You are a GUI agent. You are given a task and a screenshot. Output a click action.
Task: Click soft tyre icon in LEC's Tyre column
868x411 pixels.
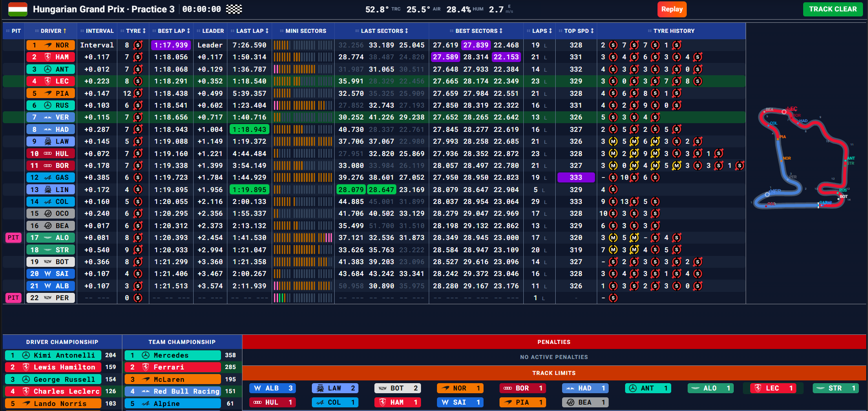click(x=138, y=81)
